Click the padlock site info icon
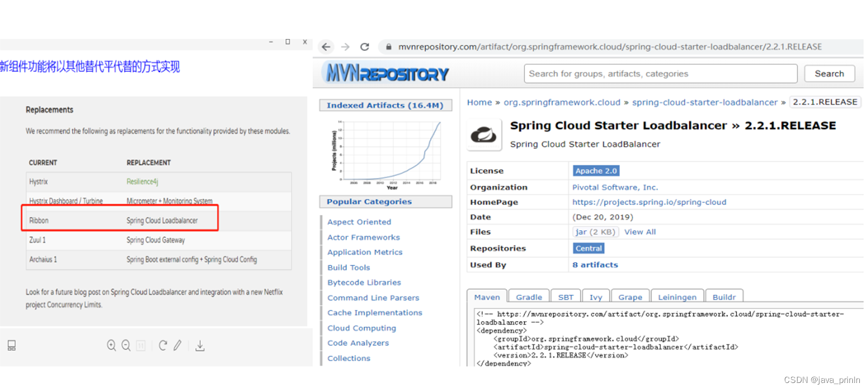This screenshot has width=868, height=390. pyautogui.click(x=388, y=47)
